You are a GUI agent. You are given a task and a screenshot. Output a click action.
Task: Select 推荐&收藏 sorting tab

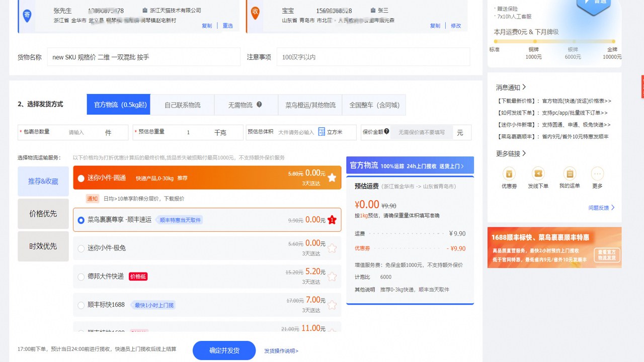point(43,182)
